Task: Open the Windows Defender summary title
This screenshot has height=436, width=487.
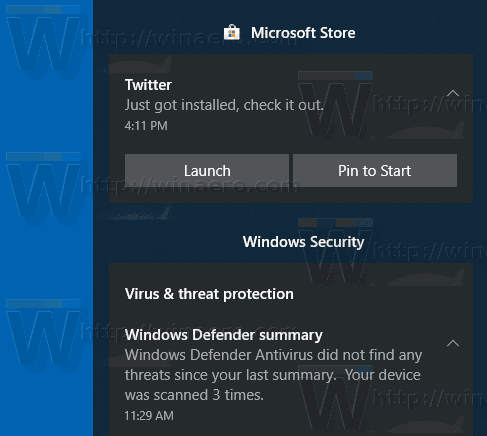Action: [224, 335]
